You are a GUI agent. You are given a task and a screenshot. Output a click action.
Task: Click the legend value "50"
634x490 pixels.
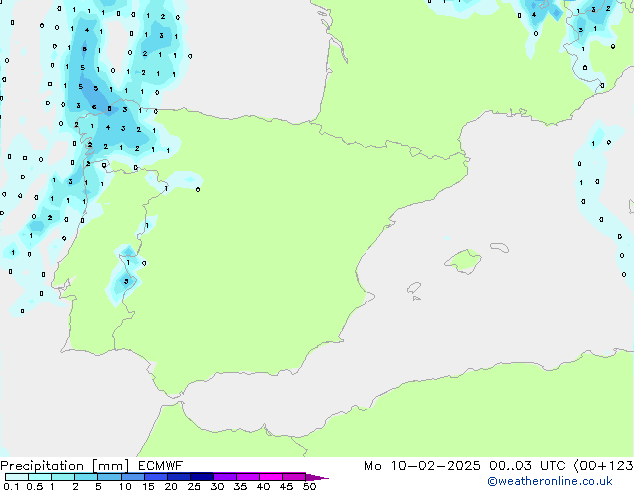tap(309, 486)
